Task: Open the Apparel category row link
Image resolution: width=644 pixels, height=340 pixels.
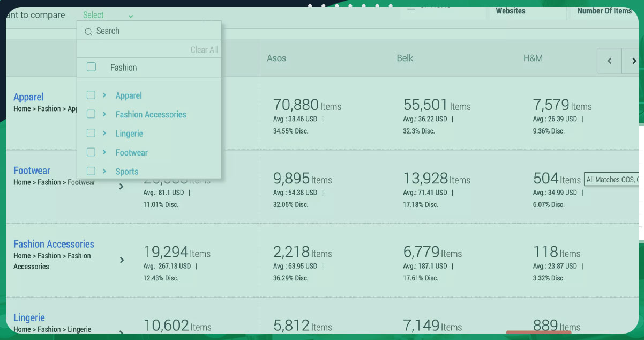Action: 28,97
